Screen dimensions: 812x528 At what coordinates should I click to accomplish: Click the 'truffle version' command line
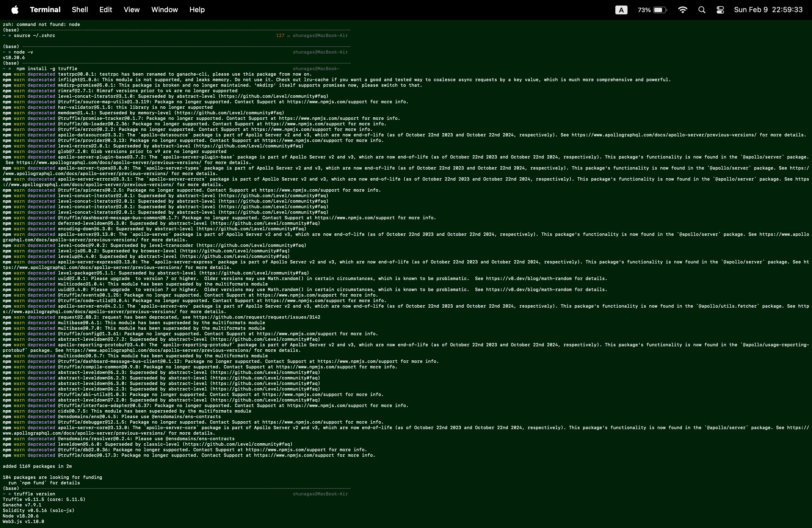[34, 494]
